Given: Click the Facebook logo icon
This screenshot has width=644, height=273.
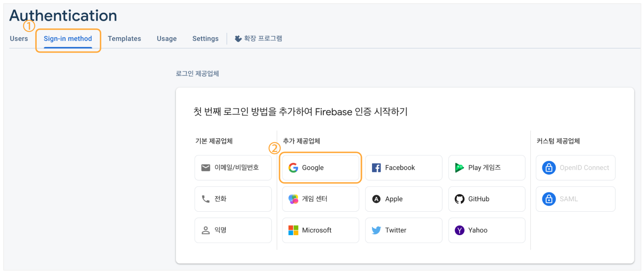Looking at the screenshot, I should 376,168.
